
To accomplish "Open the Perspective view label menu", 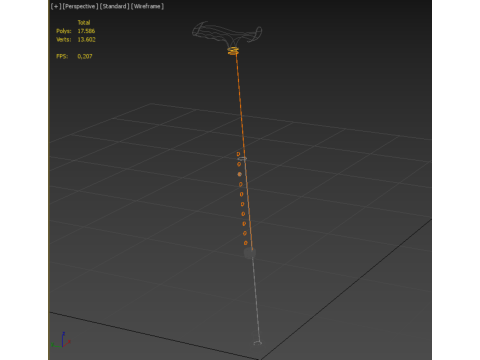I will point(80,6).
